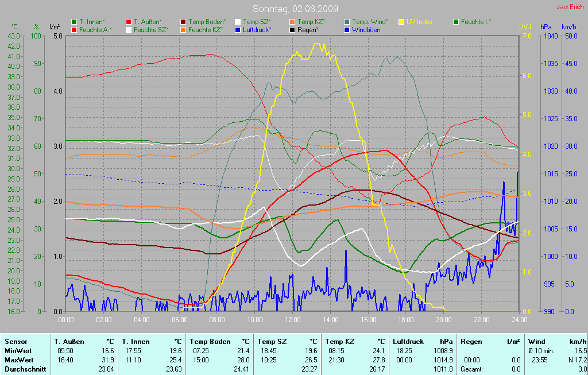Click the Temp KZ average 26.17

coord(377,369)
